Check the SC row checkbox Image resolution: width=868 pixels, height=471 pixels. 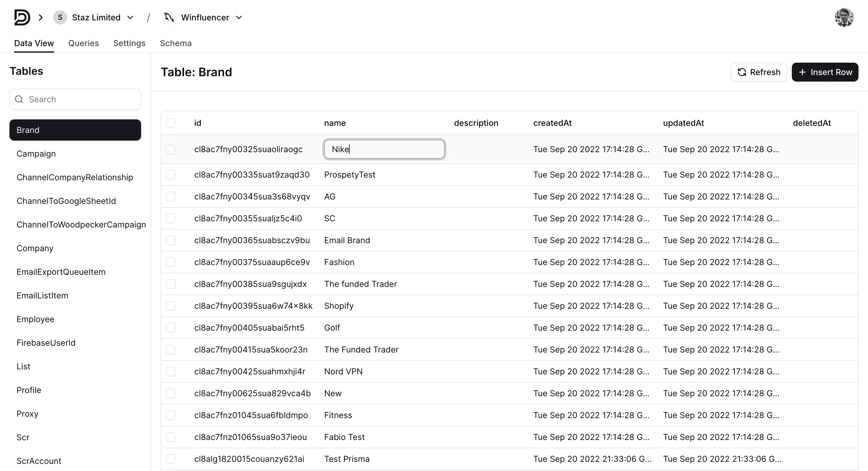pyautogui.click(x=171, y=218)
